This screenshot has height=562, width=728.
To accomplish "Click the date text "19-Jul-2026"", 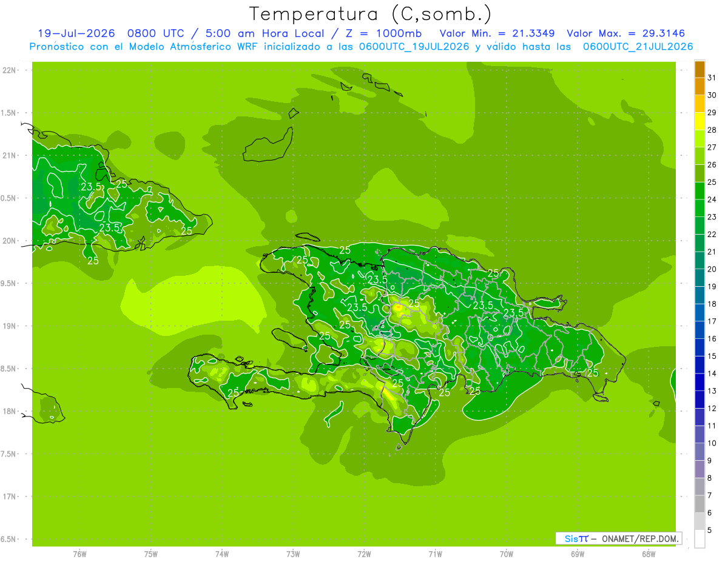I will point(76,33).
